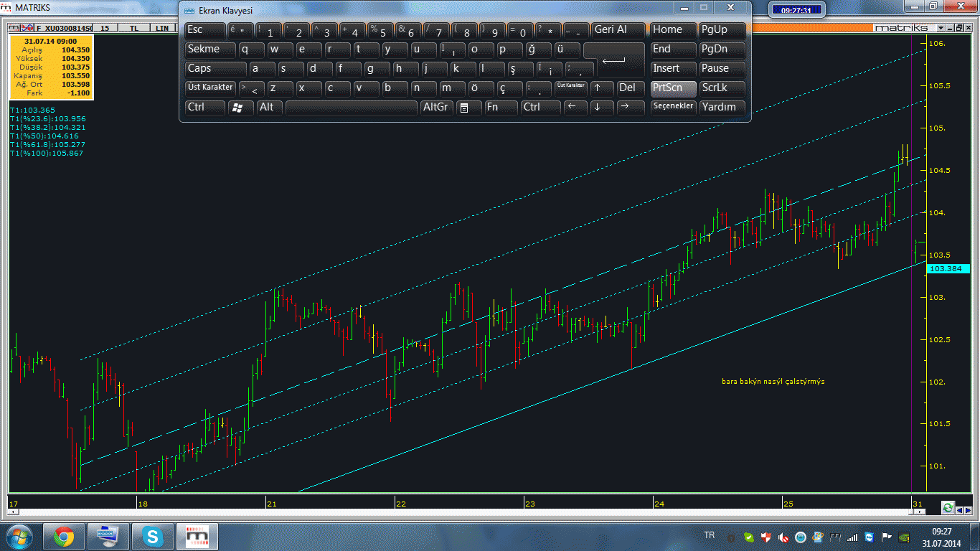Click the muted volume tray icon

[783, 537]
